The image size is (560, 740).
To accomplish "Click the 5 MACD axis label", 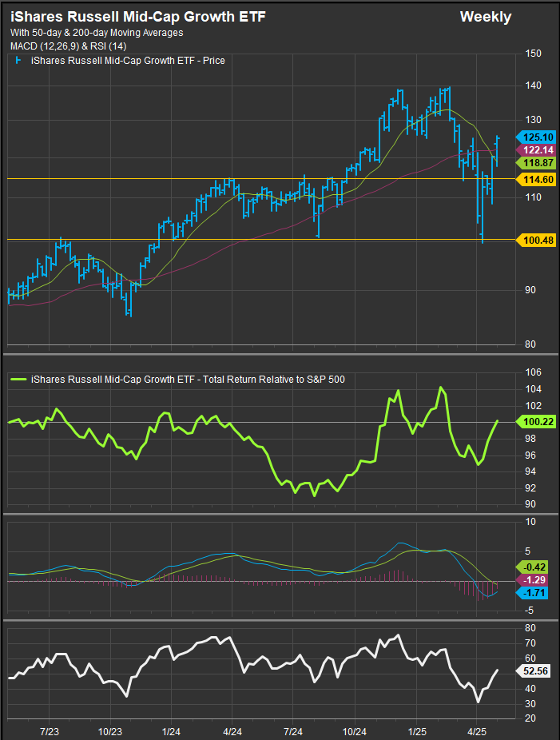I will (528, 551).
